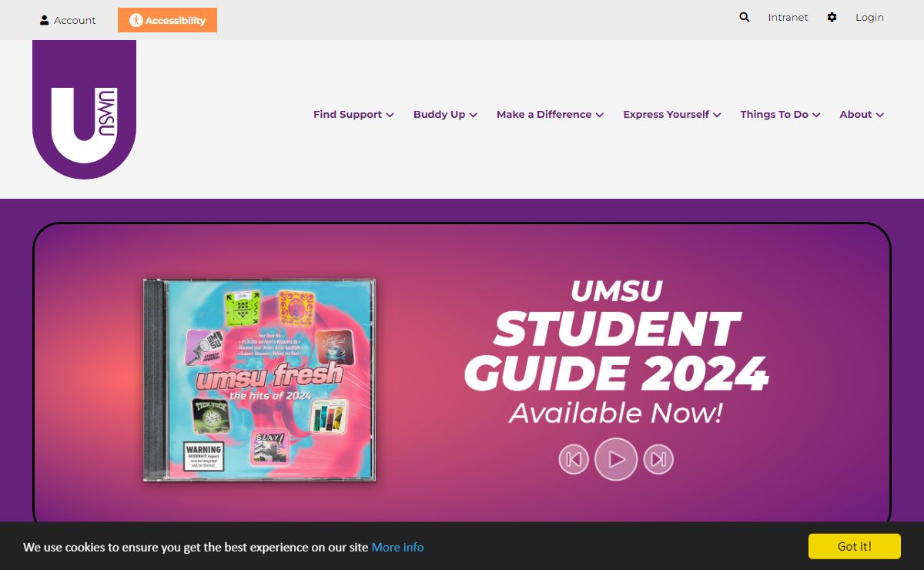Click the umsu fresh CD cover image

pyautogui.click(x=259, y=381)
